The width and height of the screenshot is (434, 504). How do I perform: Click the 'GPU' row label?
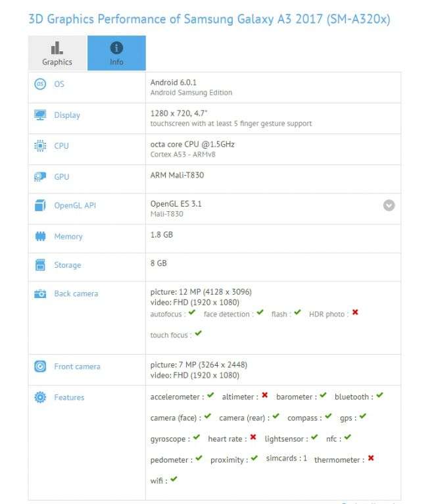pyautogui.click(x=61, y=177)
